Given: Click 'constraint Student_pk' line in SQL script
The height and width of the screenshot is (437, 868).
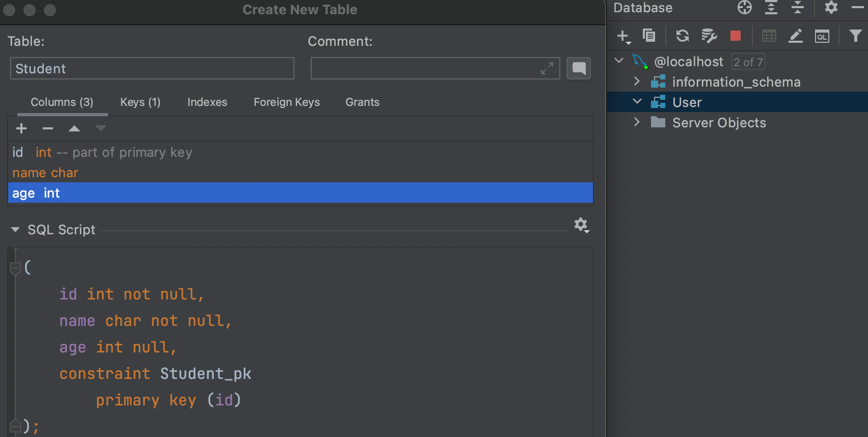Looking at the screenshot, I should pyautogui.click(x=155, y=374).
